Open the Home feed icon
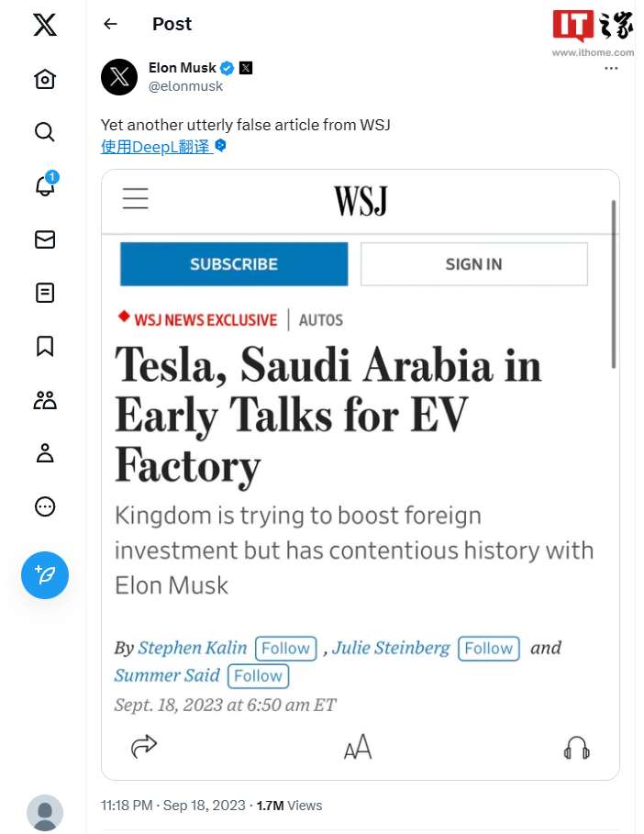This screenshot has height=834, width=644. [x=44, y=79]
